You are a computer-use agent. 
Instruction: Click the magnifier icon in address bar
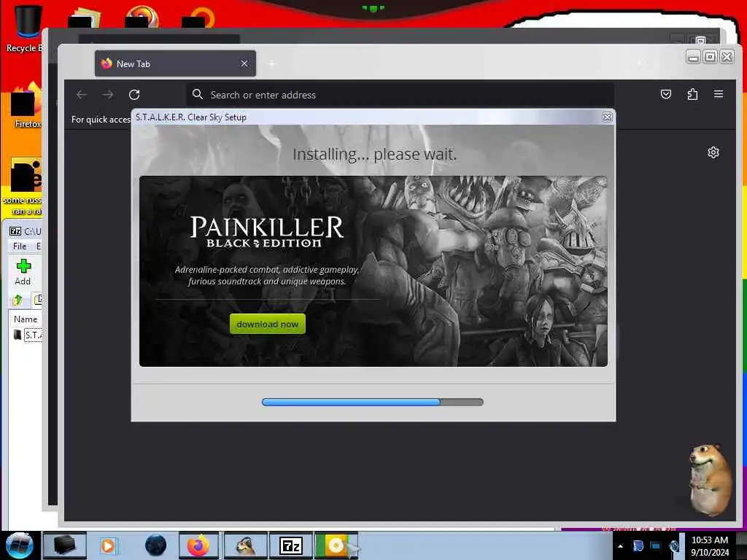[x=198, y=94]
